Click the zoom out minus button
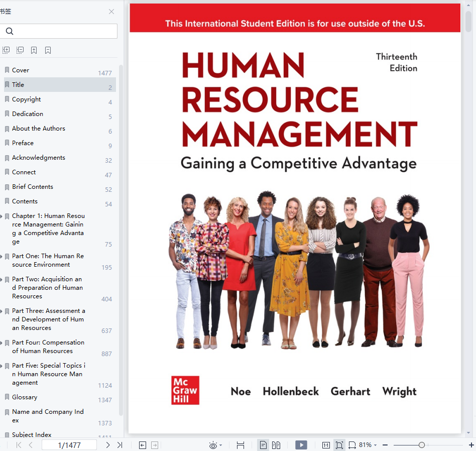 385,445
